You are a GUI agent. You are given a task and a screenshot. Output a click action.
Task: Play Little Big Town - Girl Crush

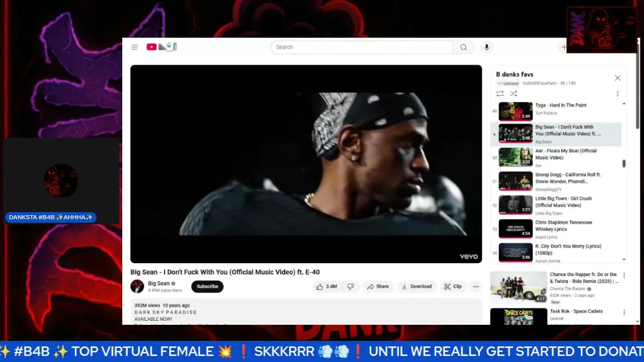click(x=556, y=205)
